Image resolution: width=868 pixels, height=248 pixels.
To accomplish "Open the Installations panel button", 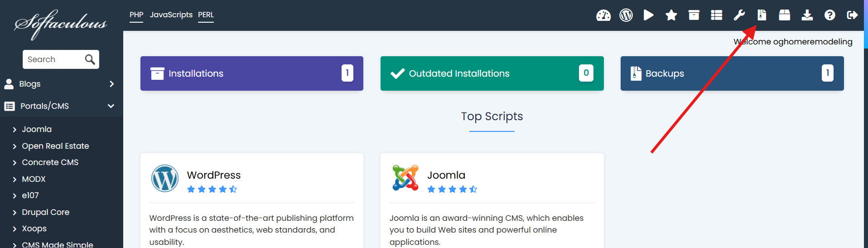I will tap(251, 73).
